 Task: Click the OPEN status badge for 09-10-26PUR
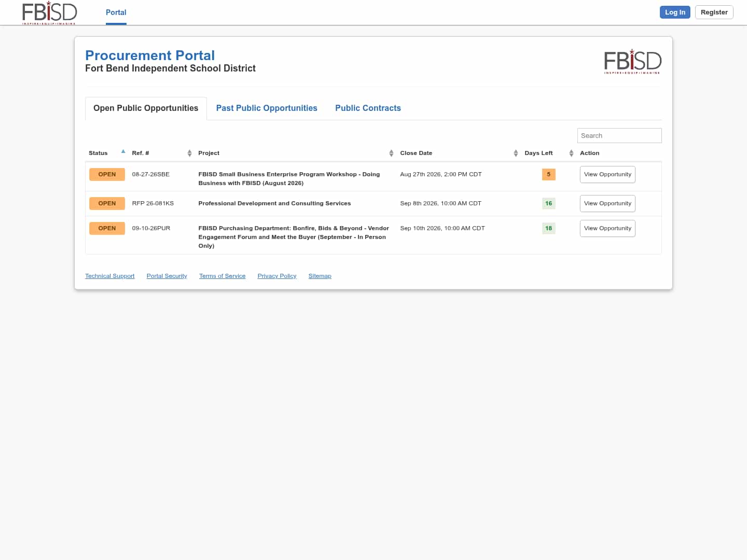point(107,228)
